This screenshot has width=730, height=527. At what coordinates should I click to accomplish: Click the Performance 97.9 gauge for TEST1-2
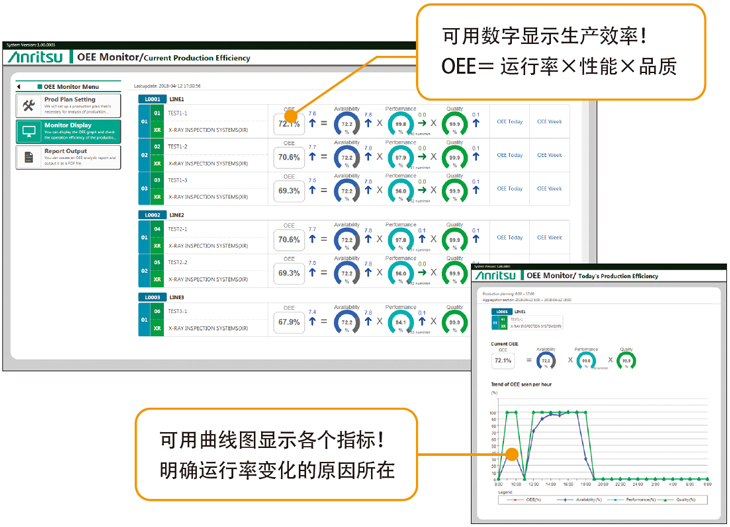click(x=401, y=157)
